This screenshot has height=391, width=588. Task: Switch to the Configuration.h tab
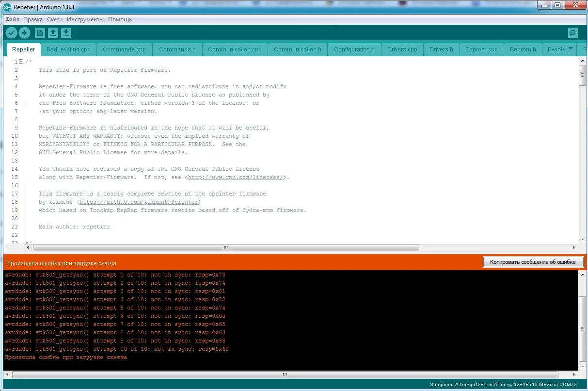coord(354,49)
